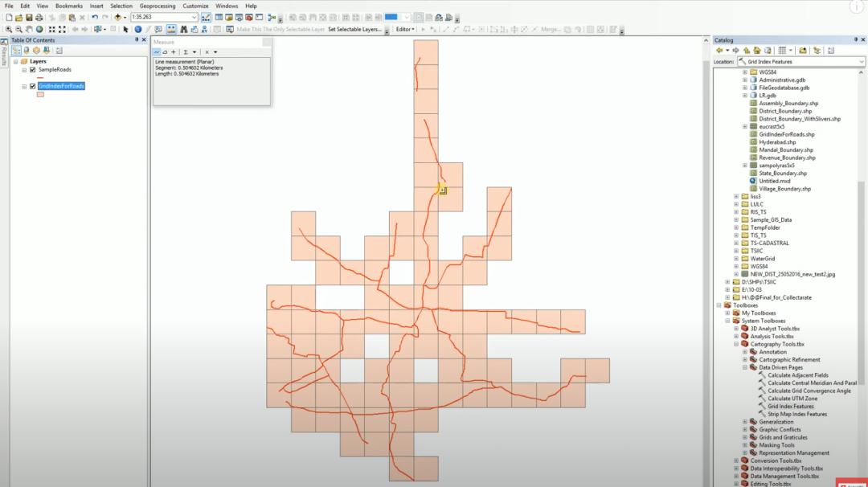Select Calculate UTM Zone tool

click(x=792, y=399)
